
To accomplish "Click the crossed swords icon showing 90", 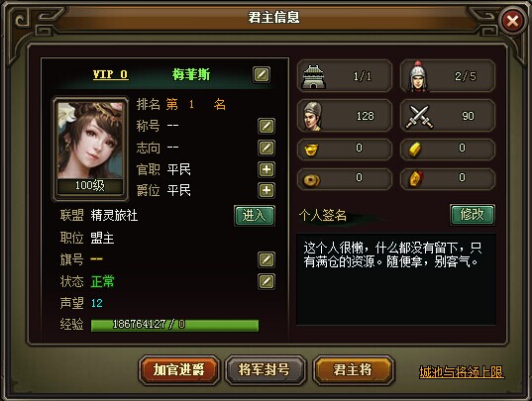I will (419, 117).
